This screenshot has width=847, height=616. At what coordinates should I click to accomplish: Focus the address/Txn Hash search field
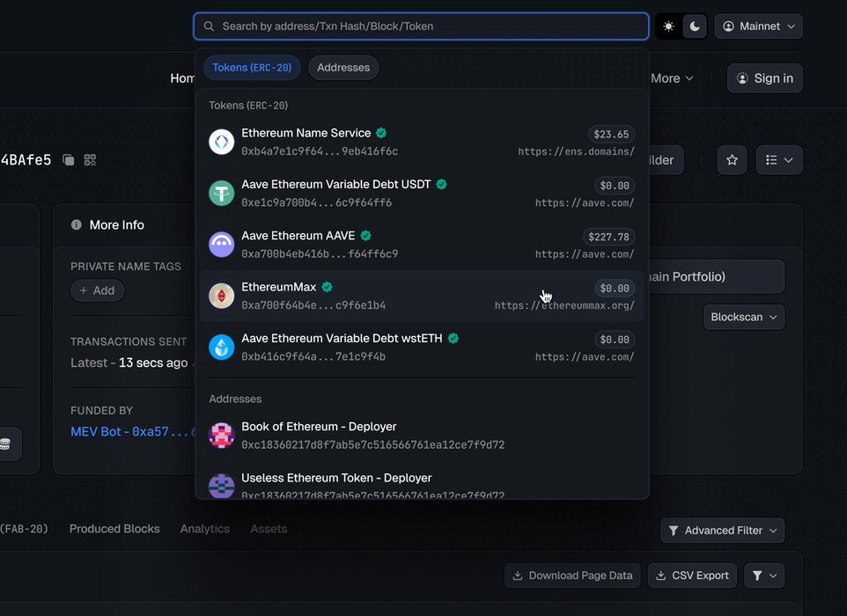423,26
